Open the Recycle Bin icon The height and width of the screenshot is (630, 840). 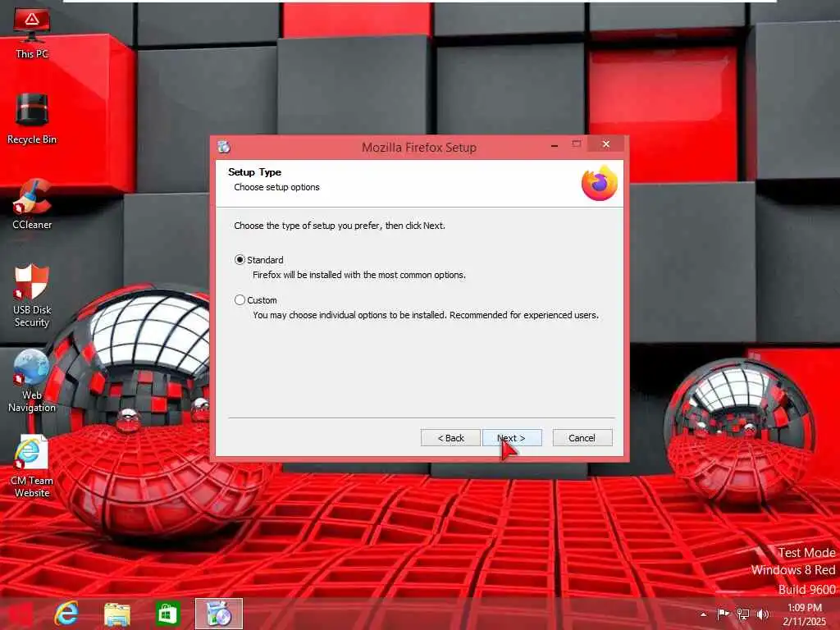point(32,119)
